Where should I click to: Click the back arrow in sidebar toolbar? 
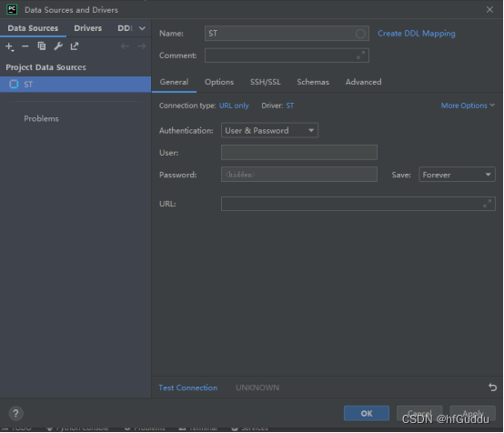pos(125,46)
